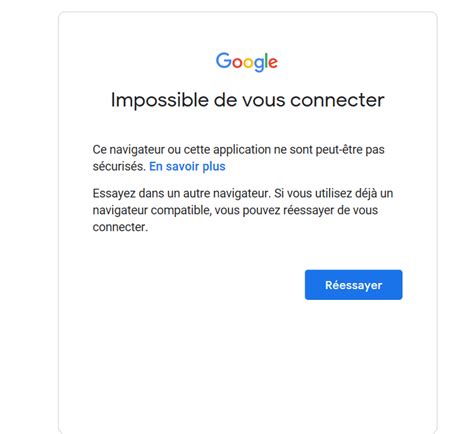Viewport: 474px width, 434px height.
Task: Click the heading Impossible de vous connecter
Action: [x=247, y=100]
